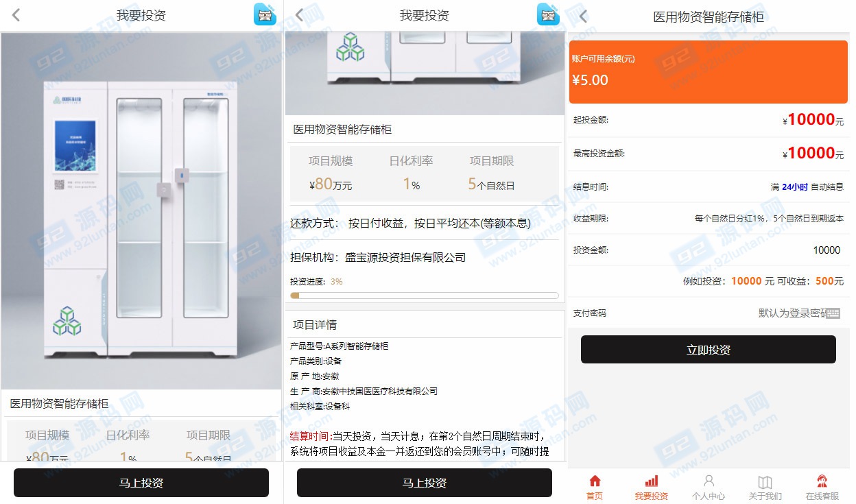Go back using the middle panel arrow
The image size is (856, 504).
point(300,15)
